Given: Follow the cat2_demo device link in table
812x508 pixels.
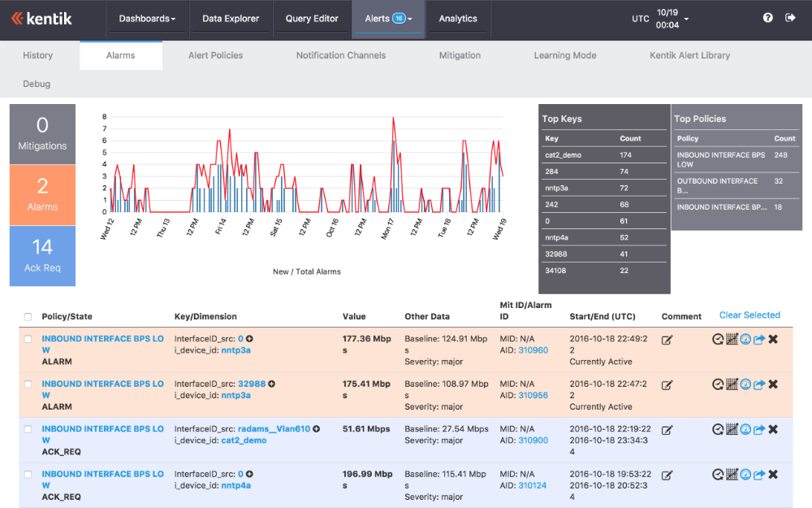Looking at the screenshot, I should point(244,441).
